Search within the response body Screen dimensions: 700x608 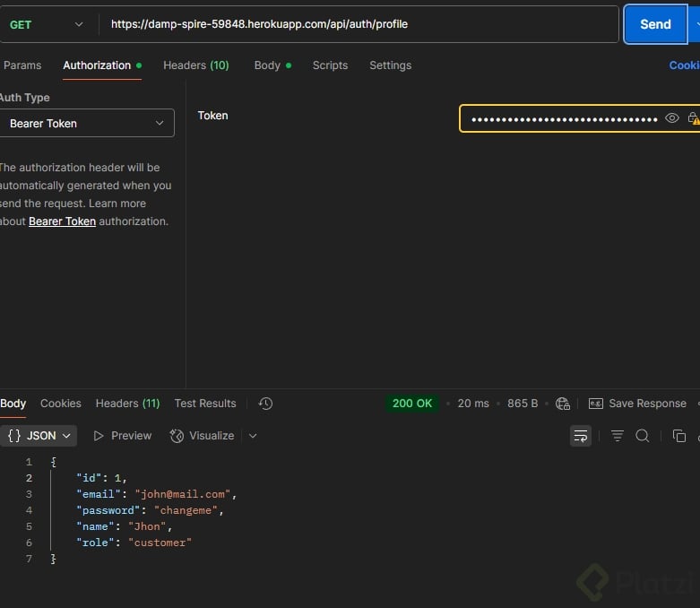tap(643, 436)
